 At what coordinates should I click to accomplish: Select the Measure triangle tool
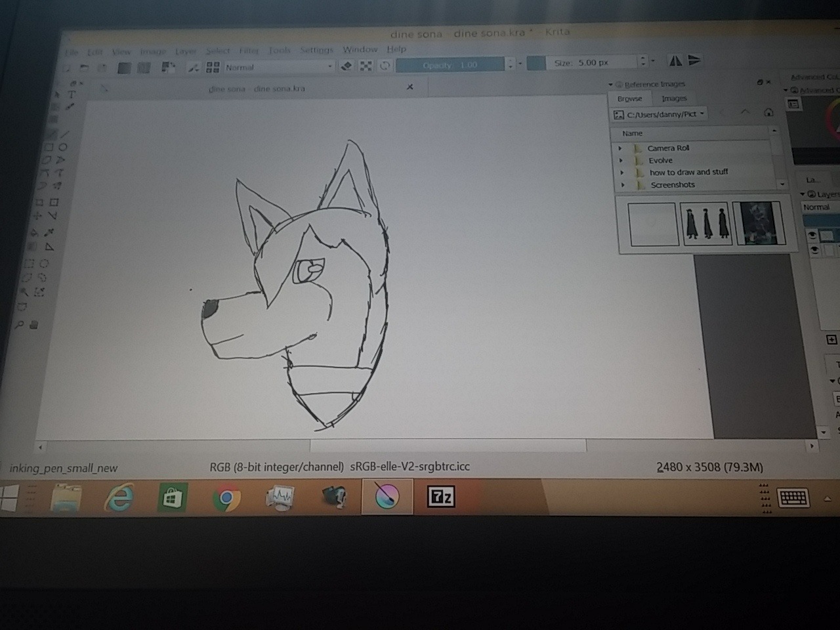click(49, 247)
